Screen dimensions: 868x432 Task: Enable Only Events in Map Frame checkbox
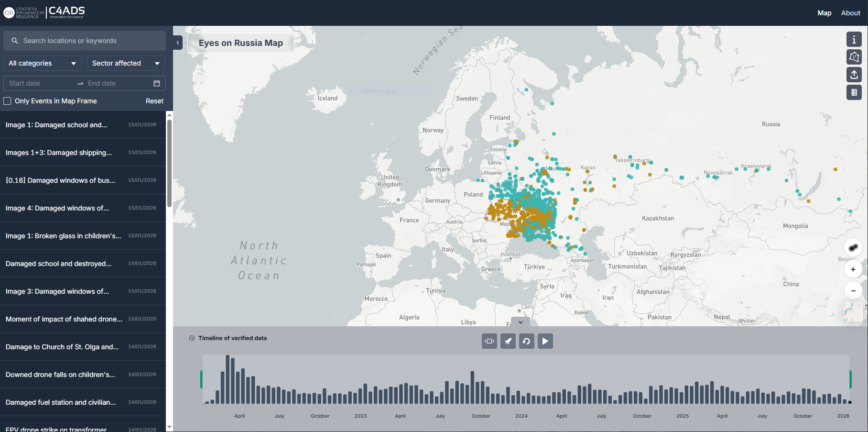[x=8, y=101]
